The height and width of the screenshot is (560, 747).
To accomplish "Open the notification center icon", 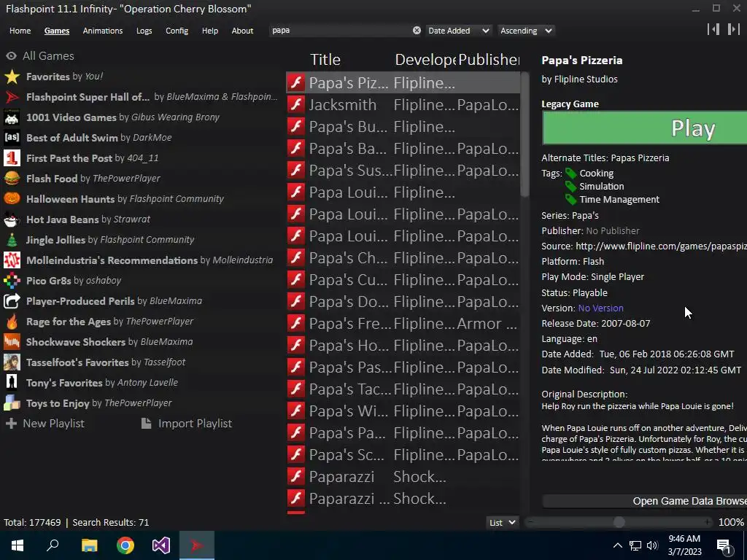I will pos(724,546).
